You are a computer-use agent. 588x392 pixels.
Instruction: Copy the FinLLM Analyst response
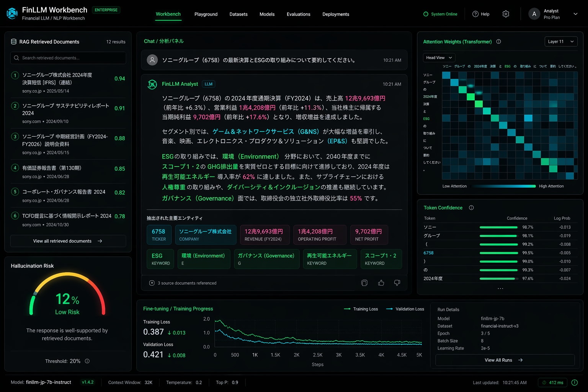pos(364,283)
